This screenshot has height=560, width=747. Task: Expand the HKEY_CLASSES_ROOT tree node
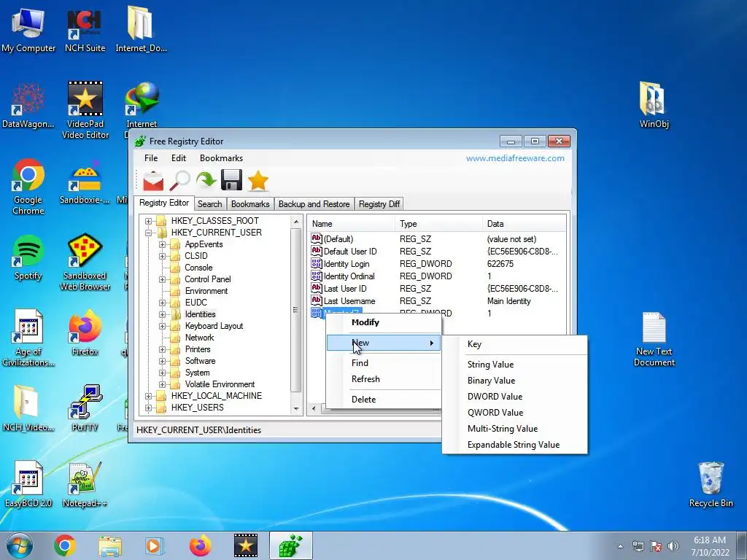tap(149, 222)
